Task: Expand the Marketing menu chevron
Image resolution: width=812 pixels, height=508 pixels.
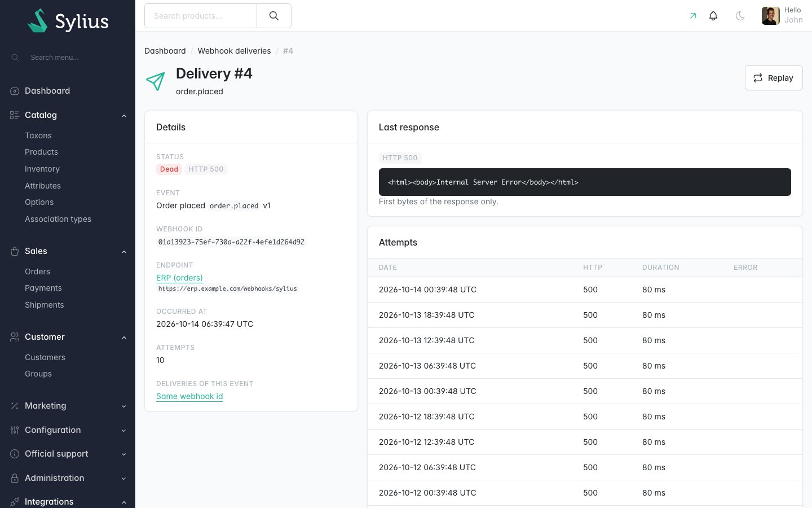Action: [x=124, y=406]
